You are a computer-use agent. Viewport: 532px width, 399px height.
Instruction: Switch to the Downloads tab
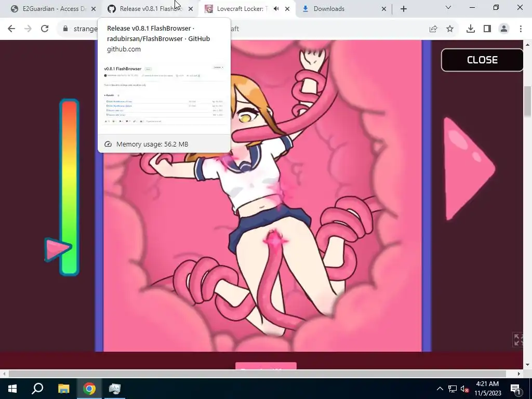(340, 9)
